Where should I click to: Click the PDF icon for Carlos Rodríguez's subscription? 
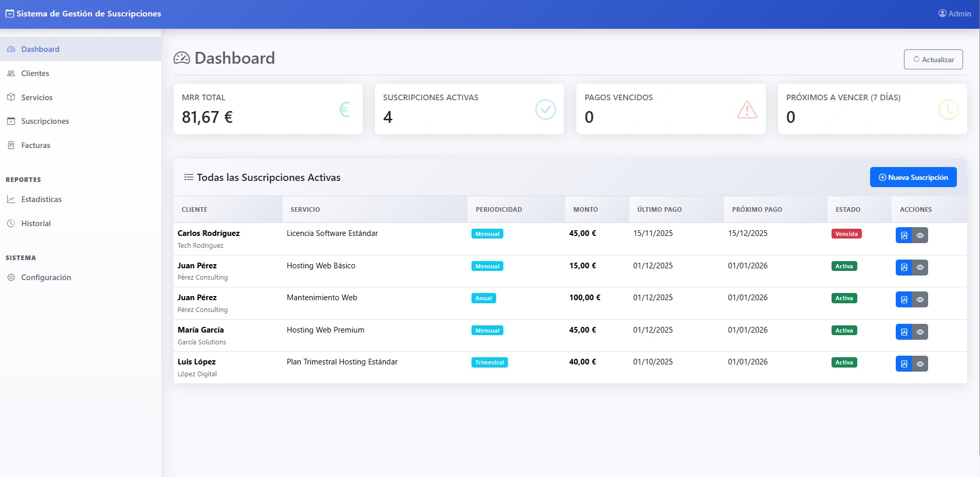click(x=904, y=235)
